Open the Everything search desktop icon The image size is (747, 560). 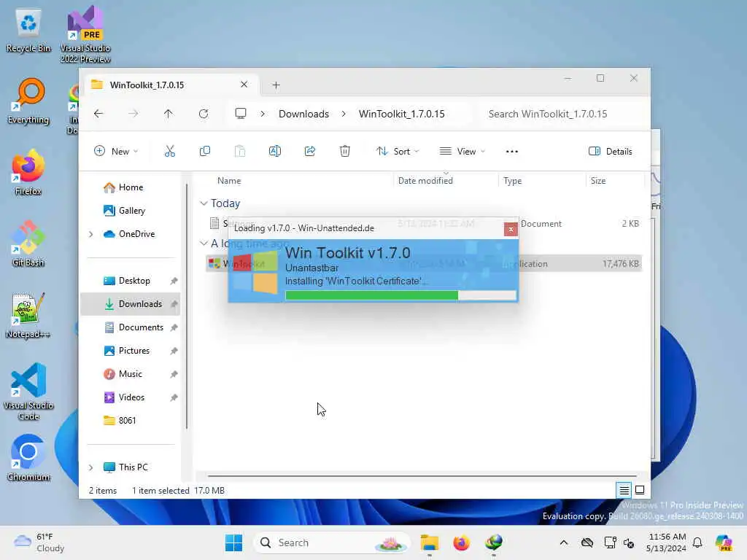(28, 101)
